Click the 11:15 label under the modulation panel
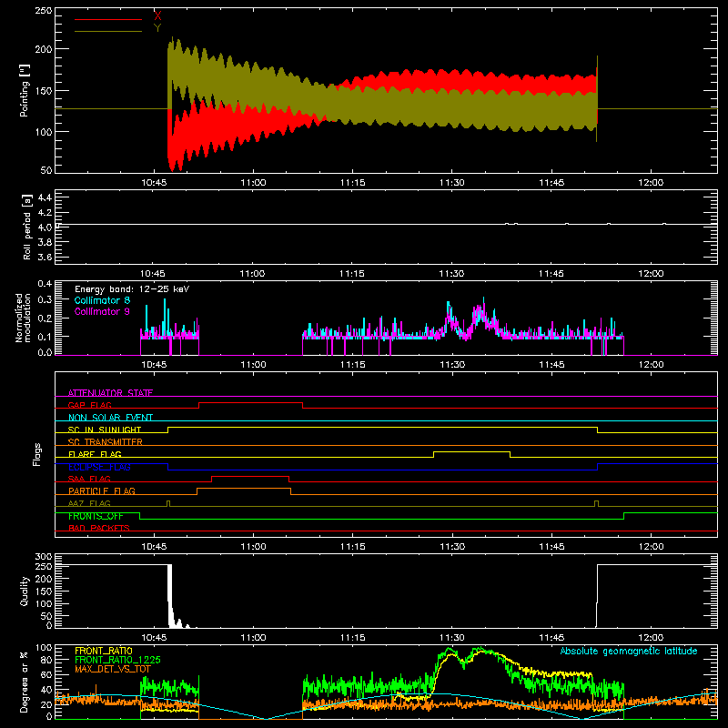Image resolution: width=728 pixels, height=728 pixels. (x=352, y=365)
